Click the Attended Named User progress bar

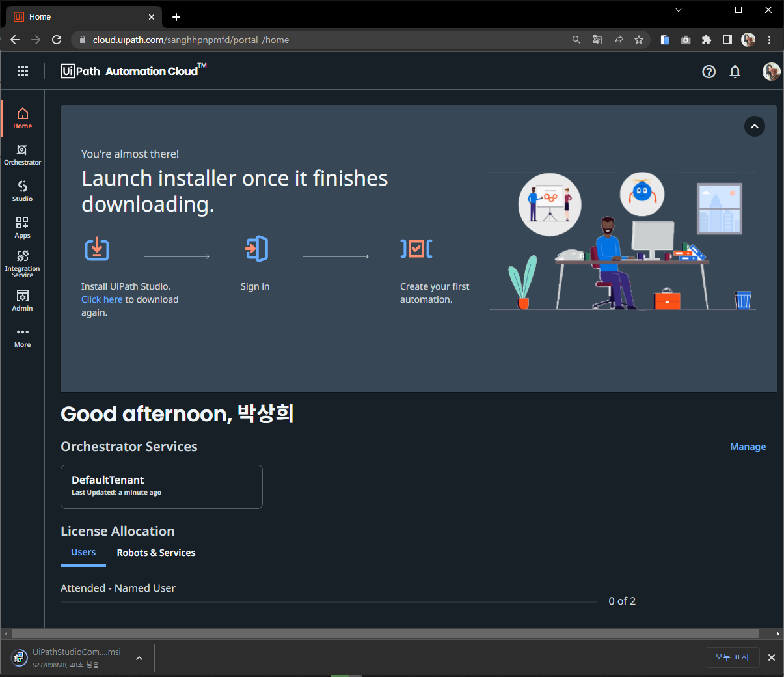[329, 602]
